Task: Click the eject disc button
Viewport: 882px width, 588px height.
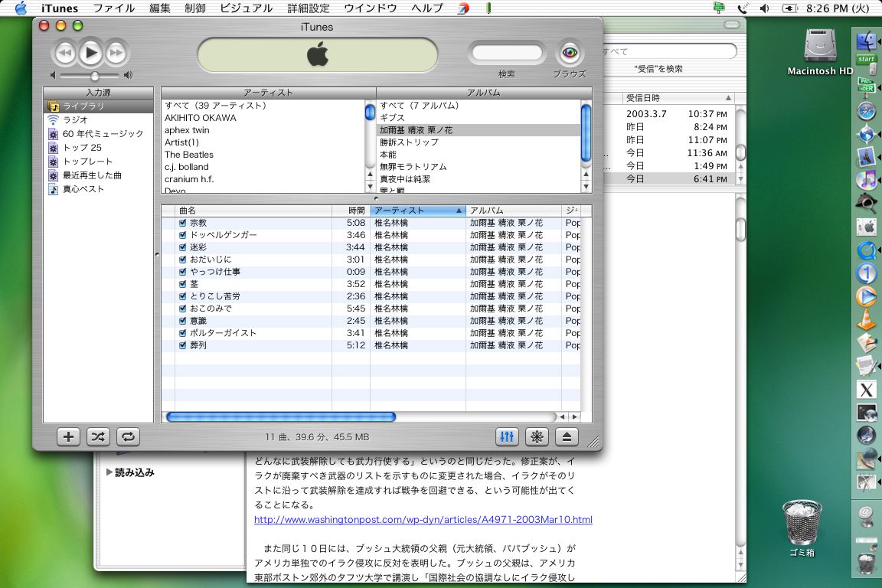Action: click(567, 437)
